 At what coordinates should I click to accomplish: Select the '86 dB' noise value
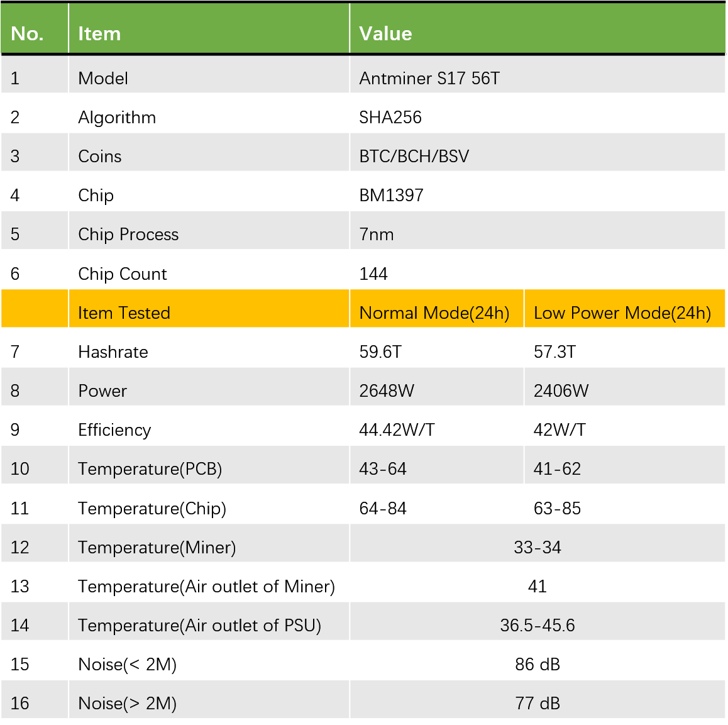(538, 665)
